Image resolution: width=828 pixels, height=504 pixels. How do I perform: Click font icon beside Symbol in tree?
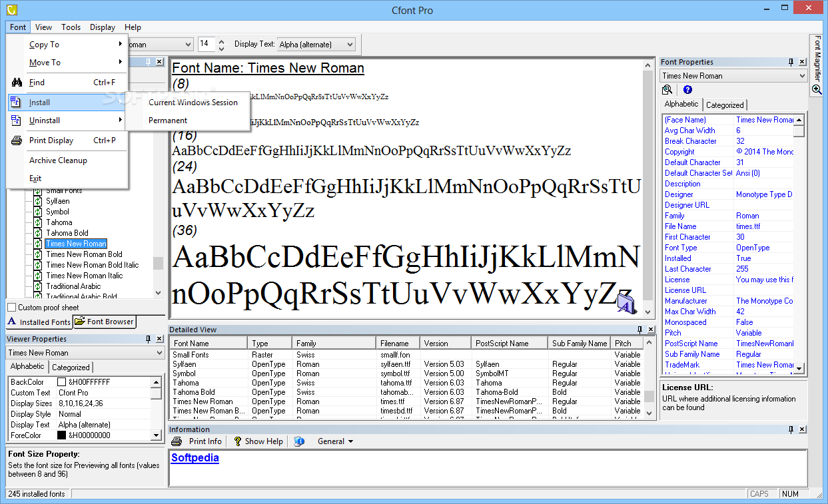[38, 212]
